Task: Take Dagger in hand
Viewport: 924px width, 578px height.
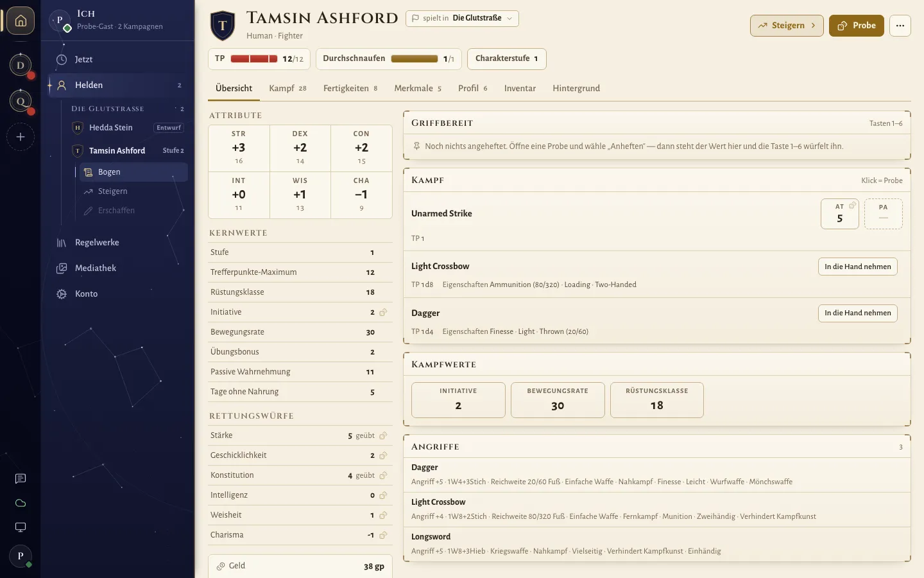Action: click(x=858, y=313)
